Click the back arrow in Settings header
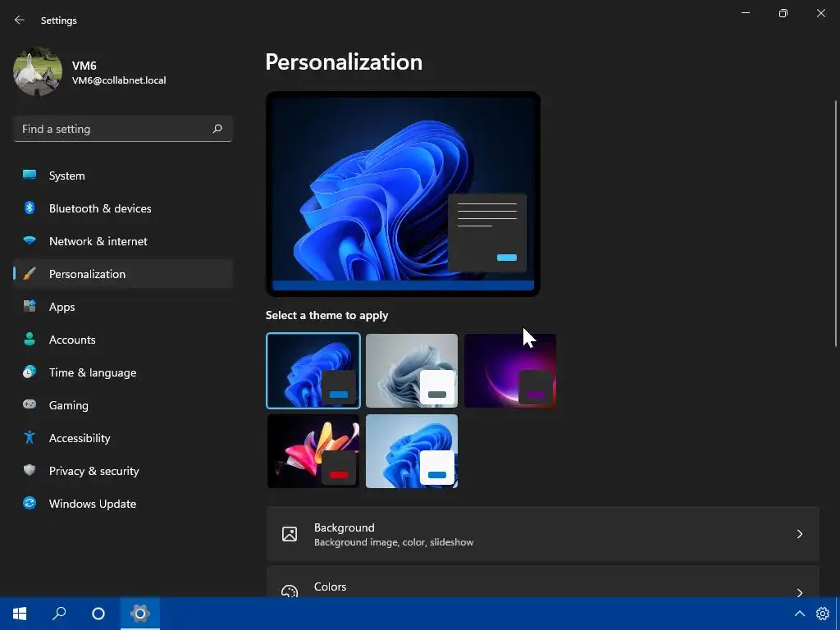Image resolution: width=840 pixels, height=630 pixels. pos(20,20)
